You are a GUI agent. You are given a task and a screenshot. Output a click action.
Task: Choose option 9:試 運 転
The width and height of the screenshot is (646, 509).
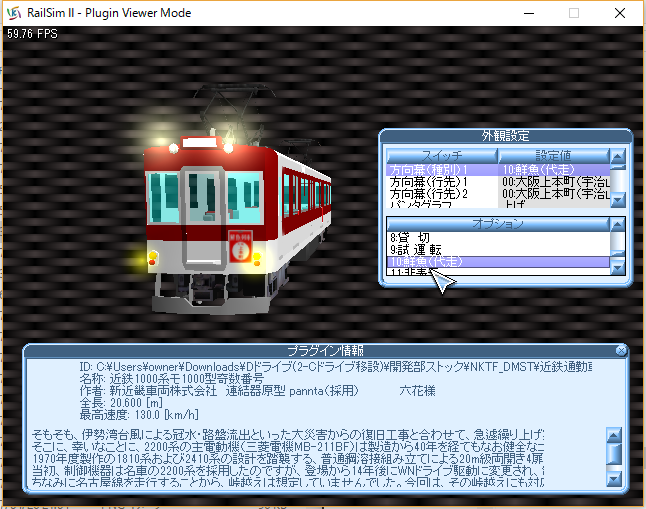pos(498,250)
